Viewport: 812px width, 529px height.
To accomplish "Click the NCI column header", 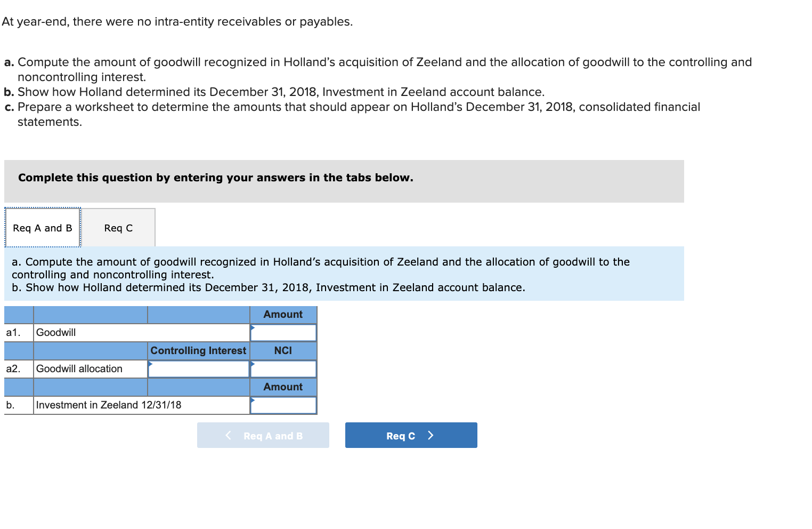I will click(283, 350).
